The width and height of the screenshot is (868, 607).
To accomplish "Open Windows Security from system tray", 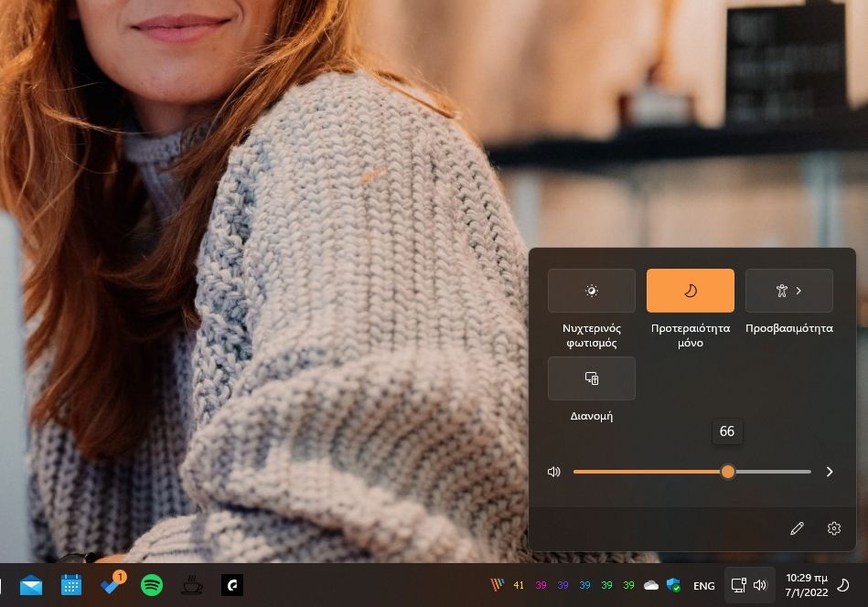I will tap(674, 585).
